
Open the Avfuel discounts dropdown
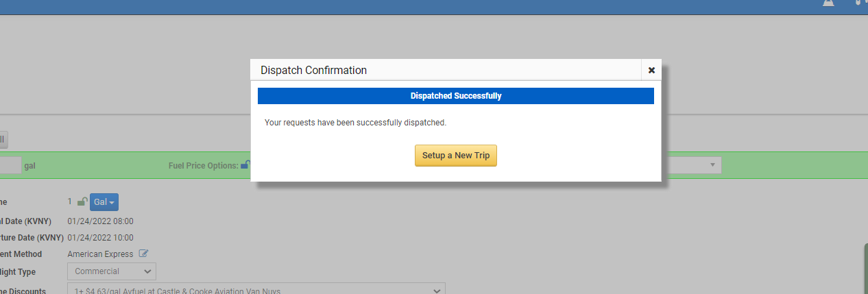tap(256, 290)
